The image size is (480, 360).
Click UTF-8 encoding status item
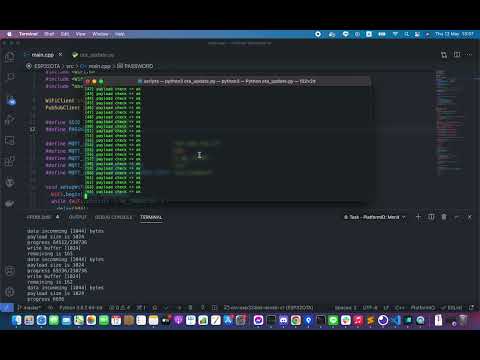(x=370, y=308)
